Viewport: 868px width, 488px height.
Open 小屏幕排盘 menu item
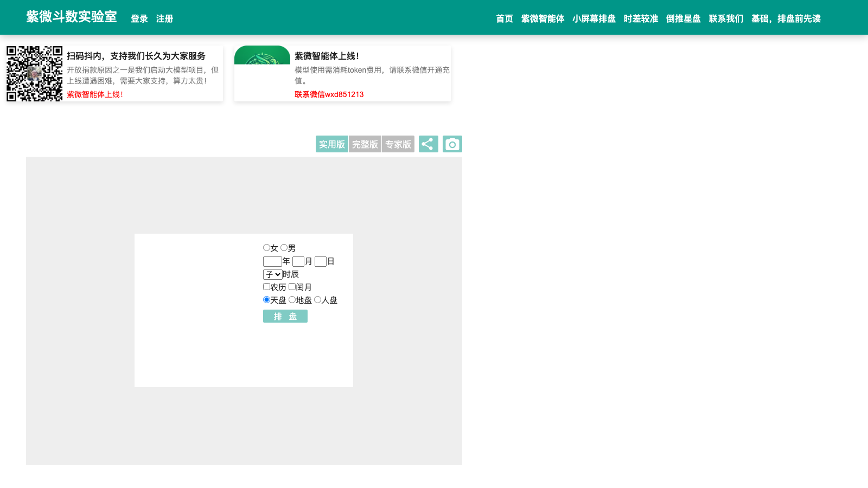point(594,18)
